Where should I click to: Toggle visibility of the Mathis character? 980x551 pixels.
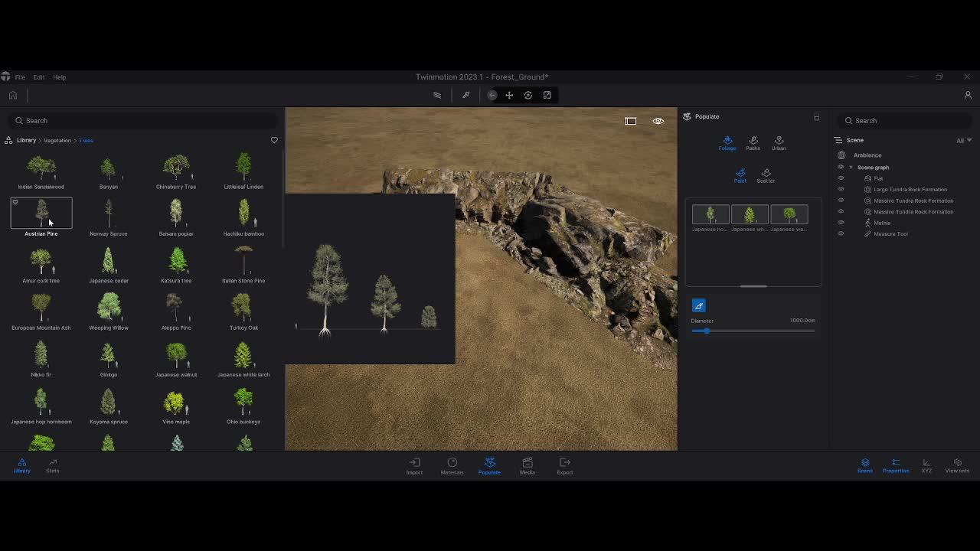[841, 223]
